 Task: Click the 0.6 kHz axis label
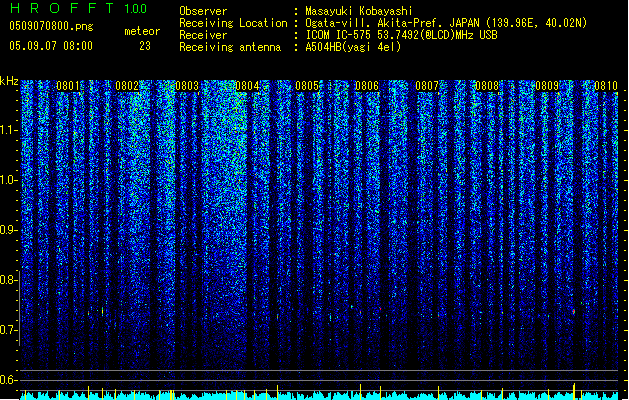(x=9, y=380)
